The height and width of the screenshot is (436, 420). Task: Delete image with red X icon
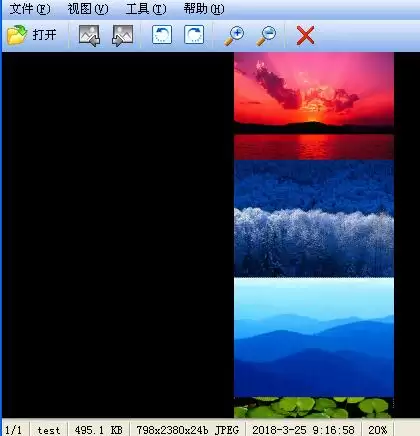point(305,35)
